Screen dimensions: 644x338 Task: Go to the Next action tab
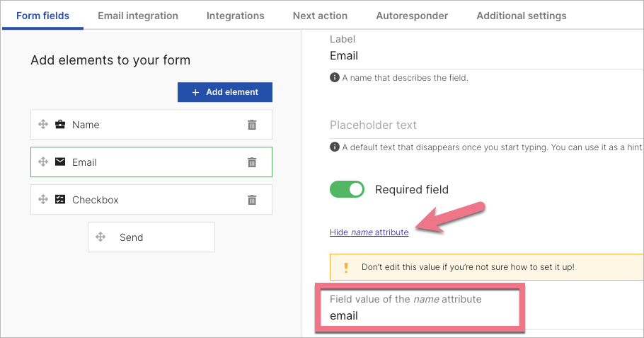pos(320,16)
